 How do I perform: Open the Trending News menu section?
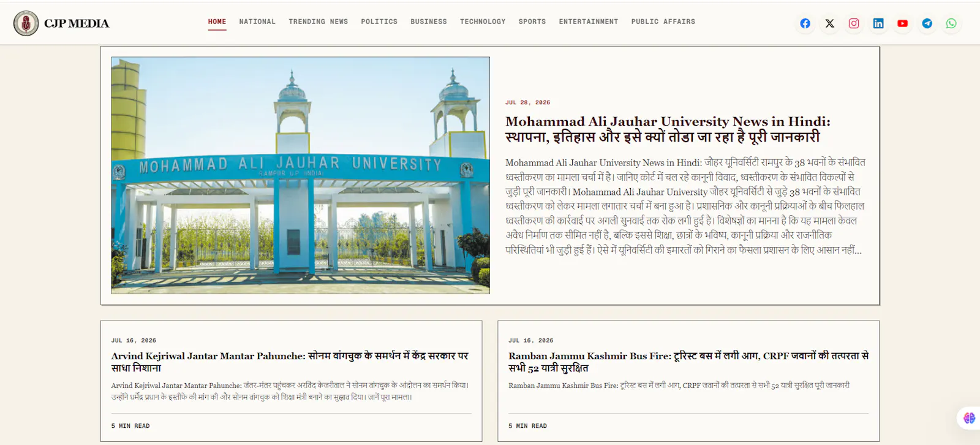318,21
